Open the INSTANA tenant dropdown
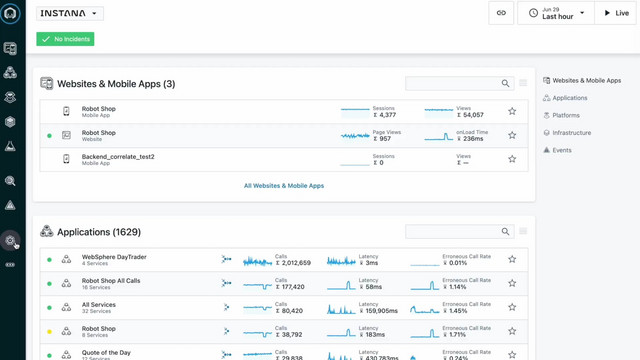This screenshot has width=640, height=360. (x=69, y=13)
